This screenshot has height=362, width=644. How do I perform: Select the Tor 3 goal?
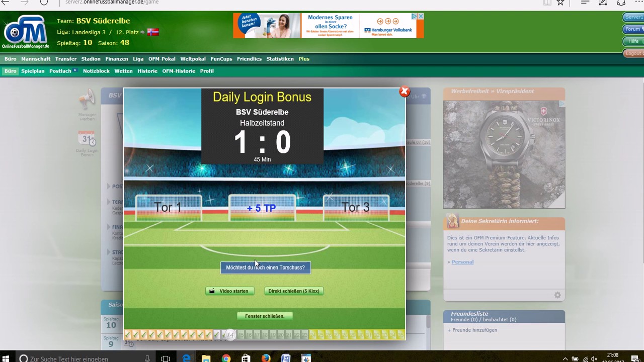(356, 207)
